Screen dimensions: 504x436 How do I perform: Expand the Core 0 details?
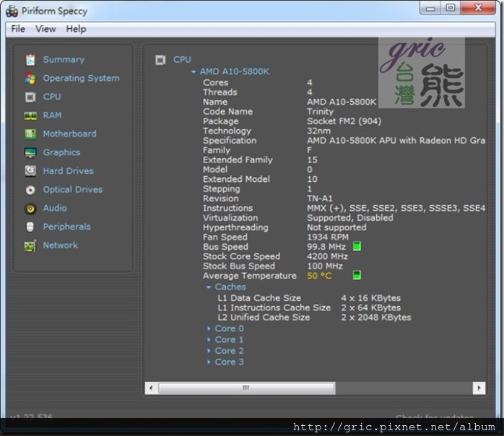click(x=209, y=329)
